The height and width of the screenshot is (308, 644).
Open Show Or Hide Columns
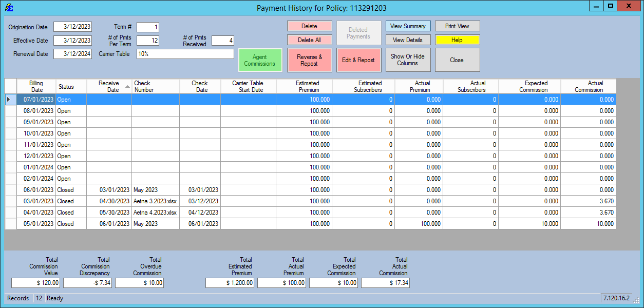(408, 60)
